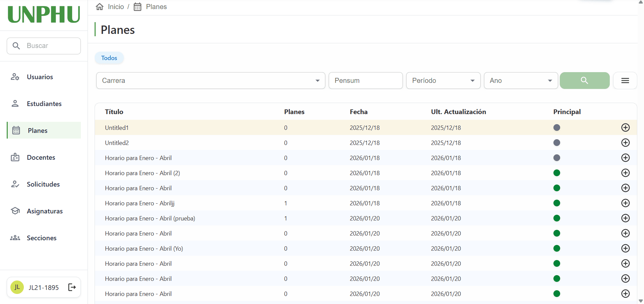
Task: Go to Secciones in sidebar
Action: click(x=44, y=238)
